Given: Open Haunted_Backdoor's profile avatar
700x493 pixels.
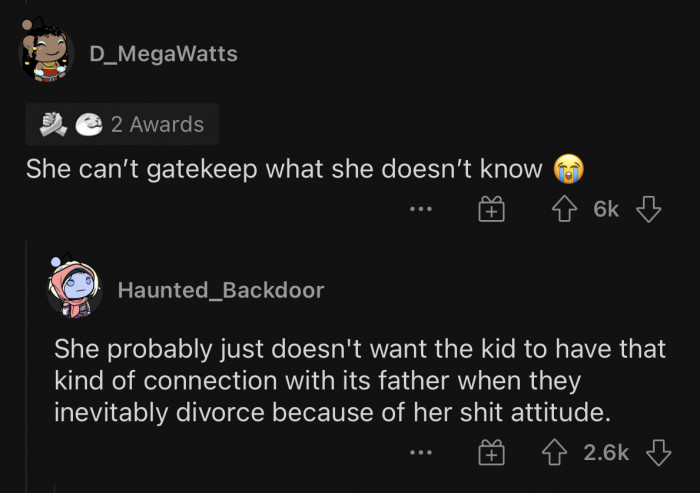Looking at the screenshot, I should tap(75, 289).
